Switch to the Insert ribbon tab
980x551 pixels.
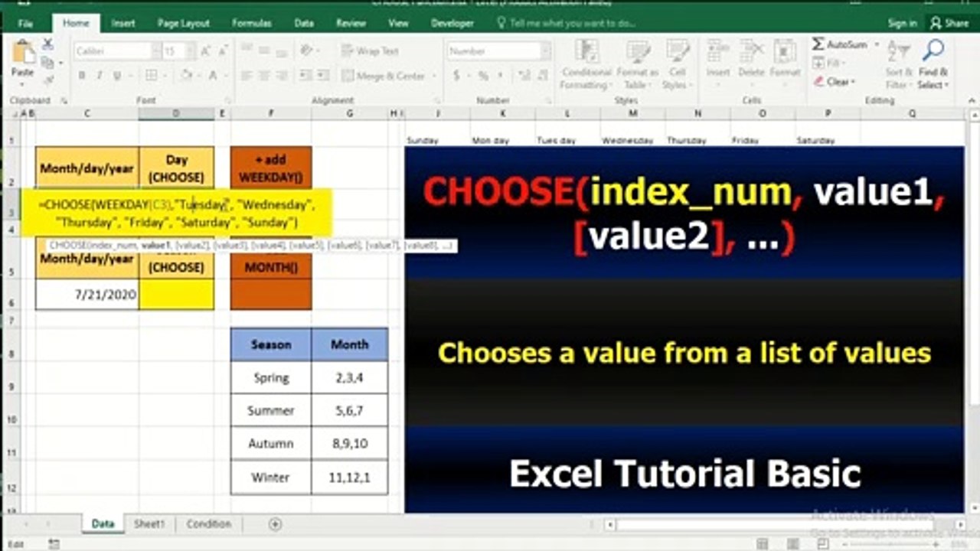tap(123, 23)
